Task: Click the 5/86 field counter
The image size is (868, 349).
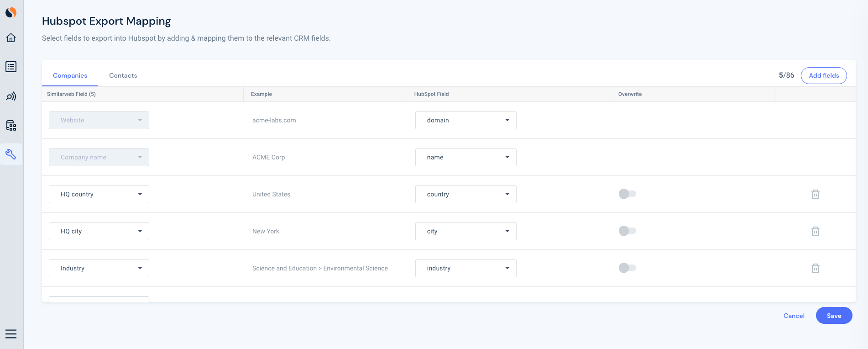Action: click(x=786, y=75)
